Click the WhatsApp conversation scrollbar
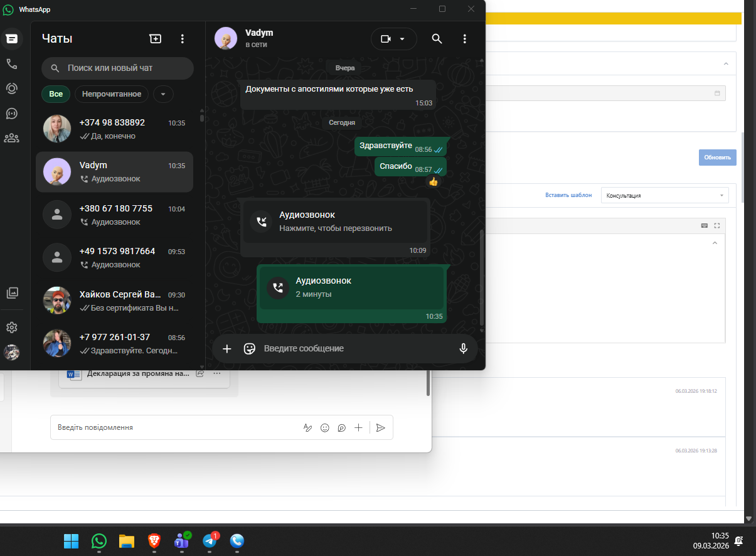Screen dimensions: 756x556 click(x=482, y=276)
